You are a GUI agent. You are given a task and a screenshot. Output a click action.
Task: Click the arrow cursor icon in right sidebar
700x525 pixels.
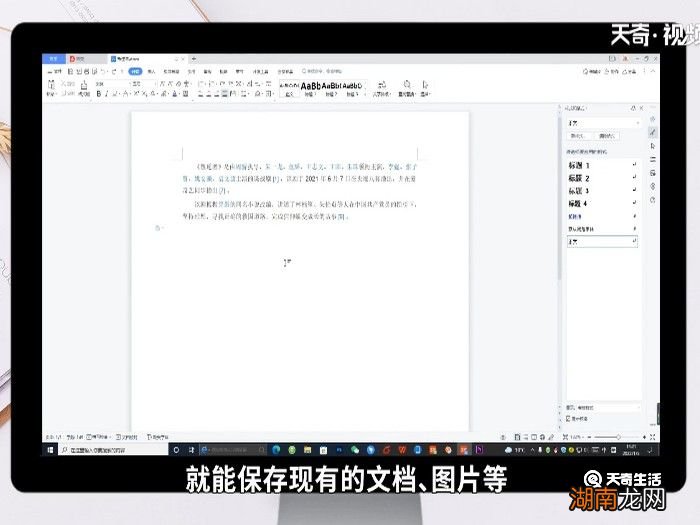653,146
